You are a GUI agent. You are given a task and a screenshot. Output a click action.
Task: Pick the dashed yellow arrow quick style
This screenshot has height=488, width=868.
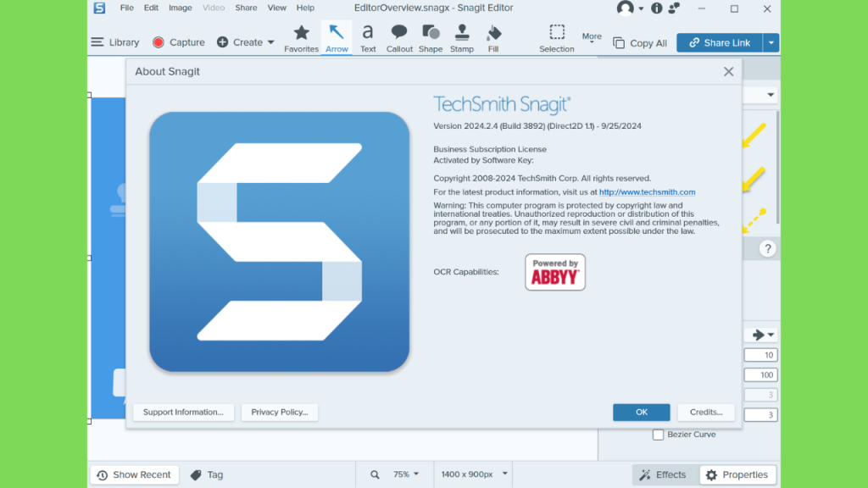pos(754,221)
